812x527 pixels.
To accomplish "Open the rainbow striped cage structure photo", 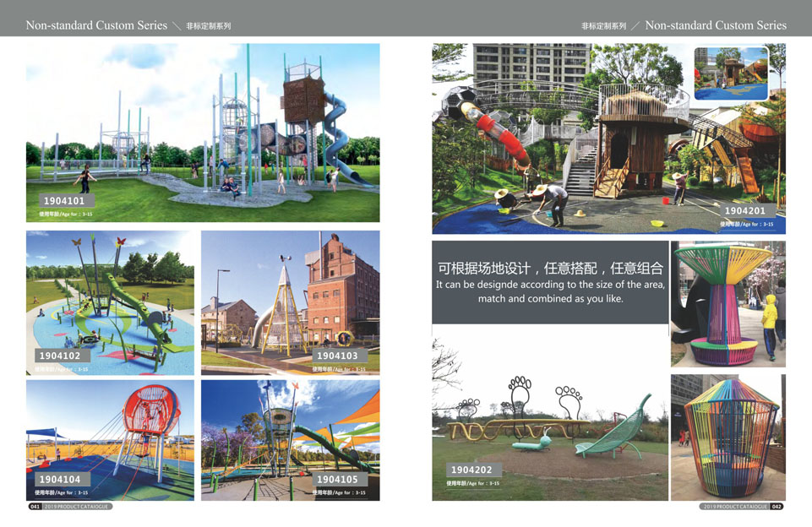I will click(728, 437).
